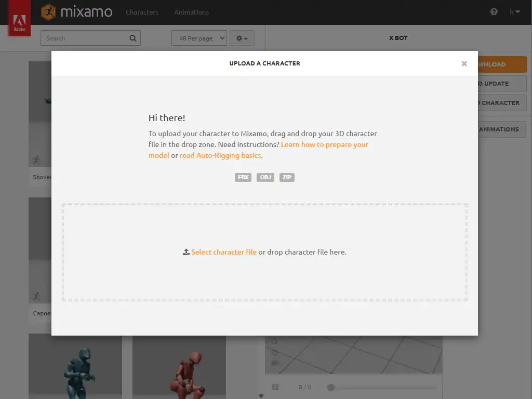The width and height of the screenshot is (532, 399).
Task: Open the gear settings dropdown
Action: tap(242, 38)
